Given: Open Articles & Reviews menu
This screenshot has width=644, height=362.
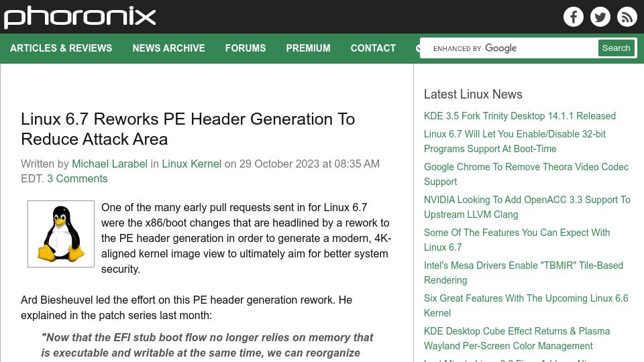Looking at the screenshot, I should click(61, 48).
